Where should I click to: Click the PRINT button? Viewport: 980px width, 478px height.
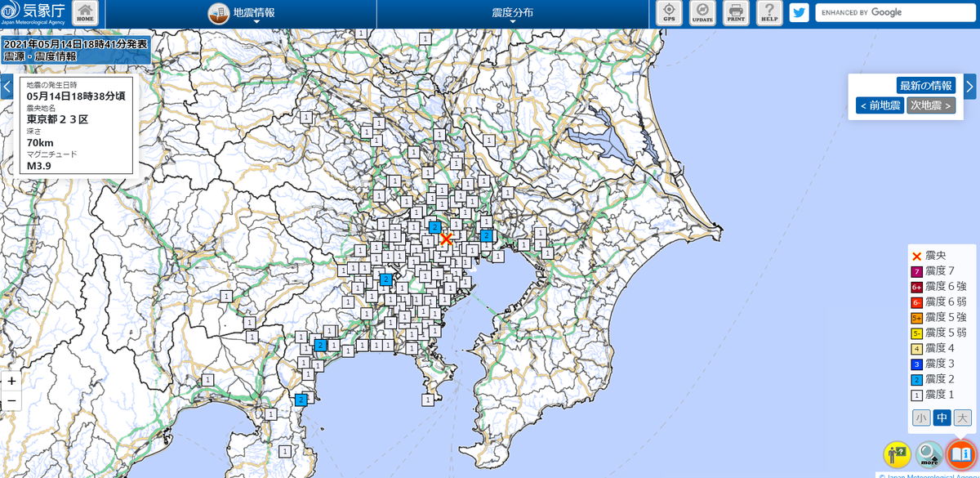pos(736,13)
